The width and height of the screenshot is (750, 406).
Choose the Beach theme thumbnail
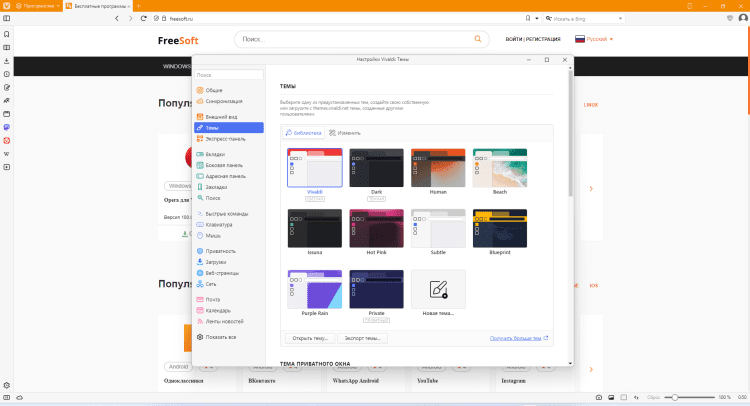point(500,168)
